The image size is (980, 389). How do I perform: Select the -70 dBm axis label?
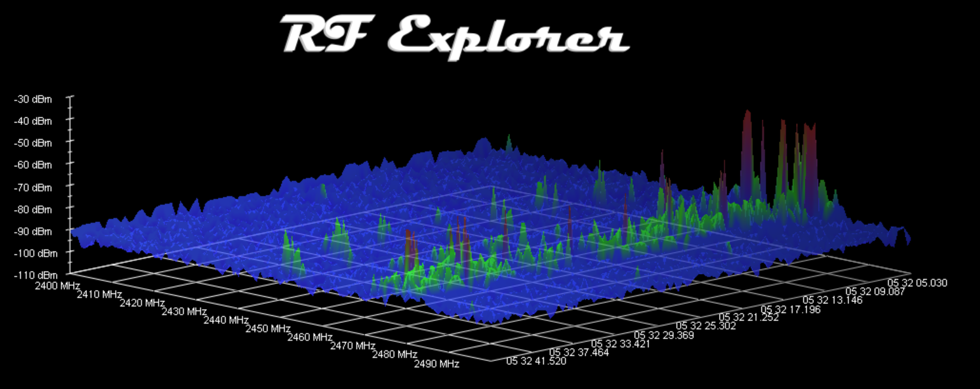tap(34, 187)
